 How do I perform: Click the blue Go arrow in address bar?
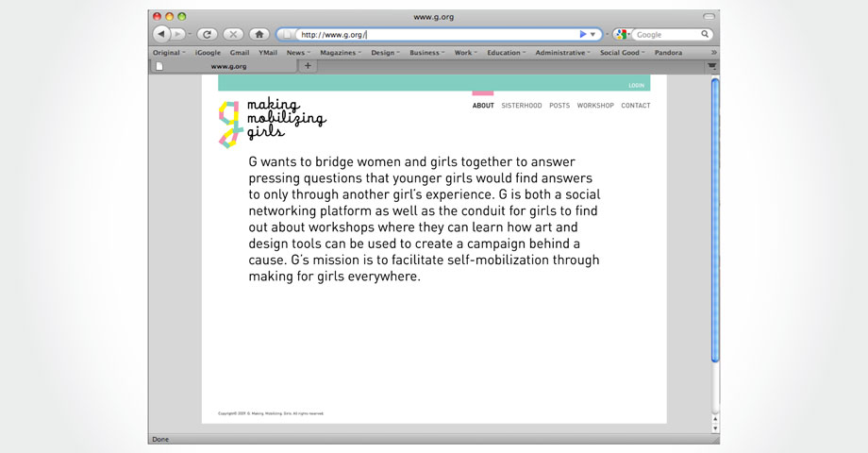coord(582,34)
